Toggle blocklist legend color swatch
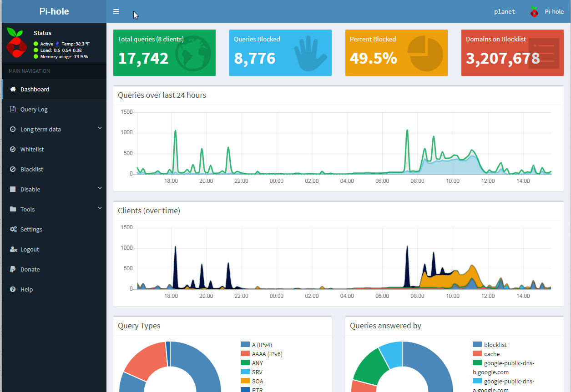The height and width of the screenshot is (392, 571). point(477,345)
